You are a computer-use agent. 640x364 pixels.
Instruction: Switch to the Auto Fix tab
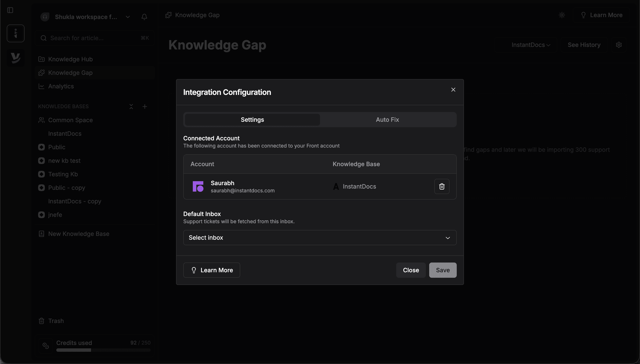tap(387, 119)
